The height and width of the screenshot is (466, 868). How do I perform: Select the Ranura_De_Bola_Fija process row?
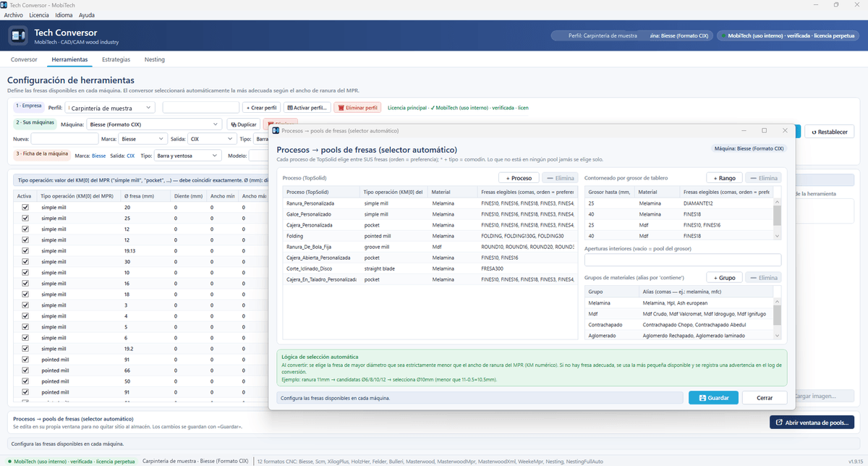tap(432, 247)
